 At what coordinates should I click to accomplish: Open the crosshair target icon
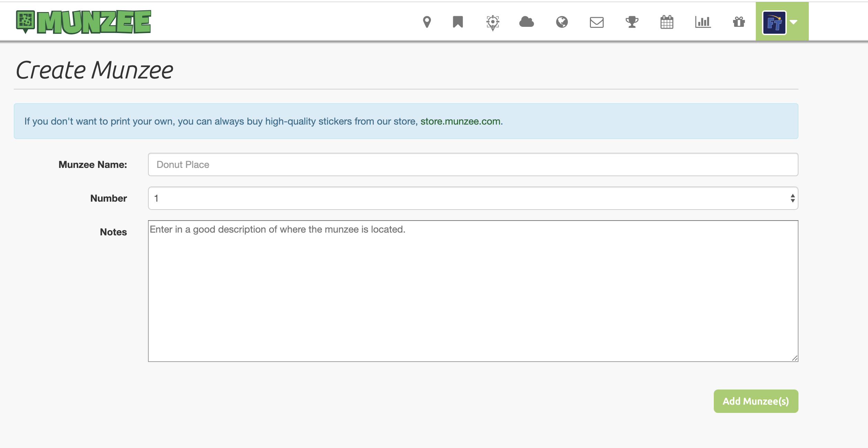[493, 23]
